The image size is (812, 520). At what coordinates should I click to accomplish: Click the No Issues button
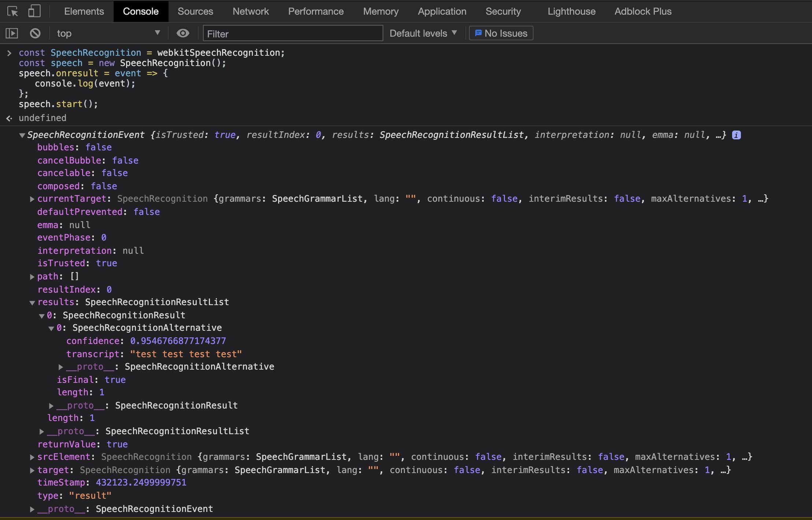pos(501,33)
